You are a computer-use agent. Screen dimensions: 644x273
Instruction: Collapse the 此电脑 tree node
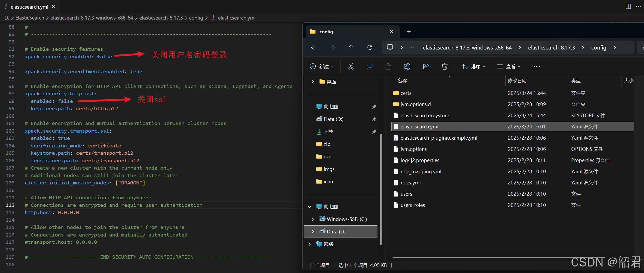tap(310, 207)
